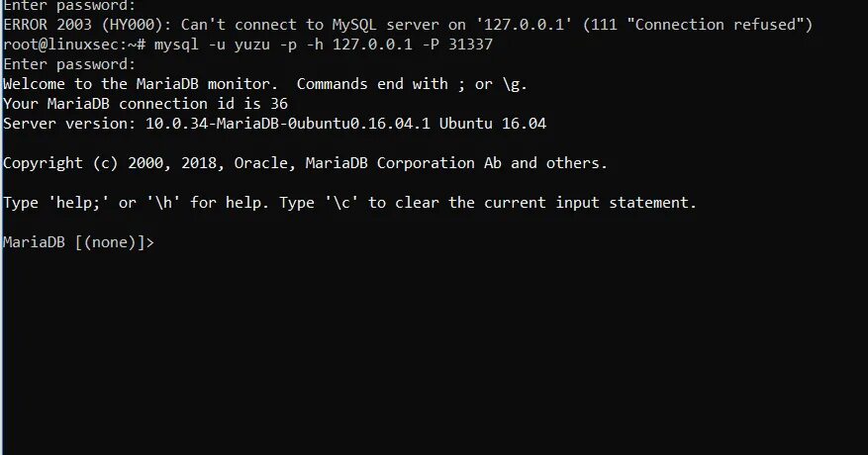868x455 pixels.
Task: Click the "Connection refused" message
Action: pos(714,25)
